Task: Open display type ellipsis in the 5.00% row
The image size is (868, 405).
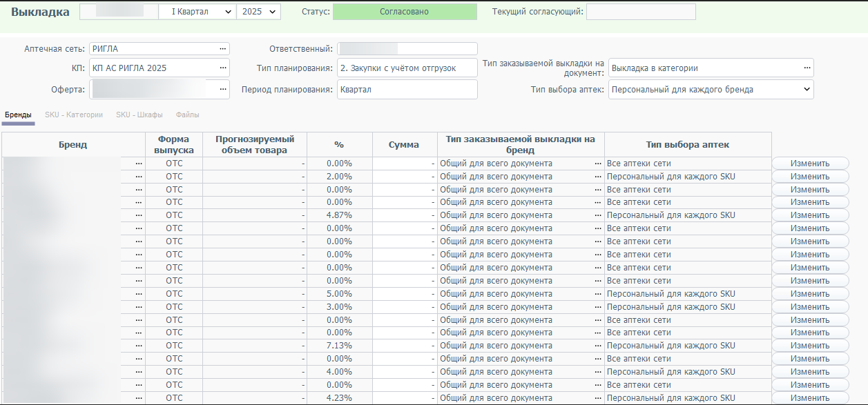Action: click(598, 294)
